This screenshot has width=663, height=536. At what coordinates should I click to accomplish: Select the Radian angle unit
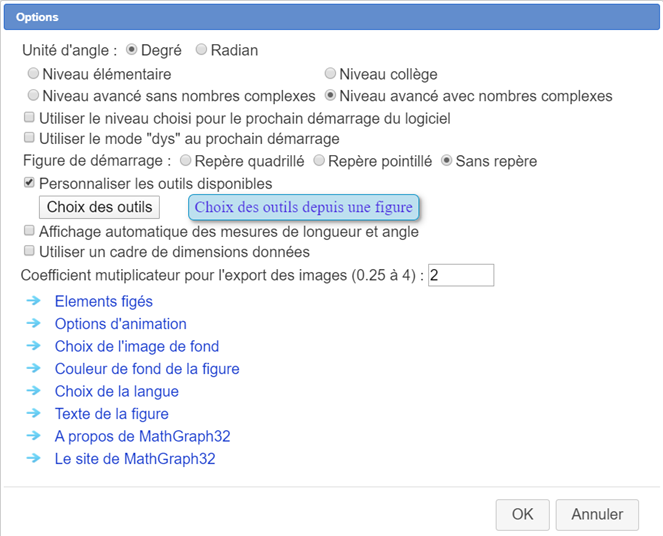[201, 49]
